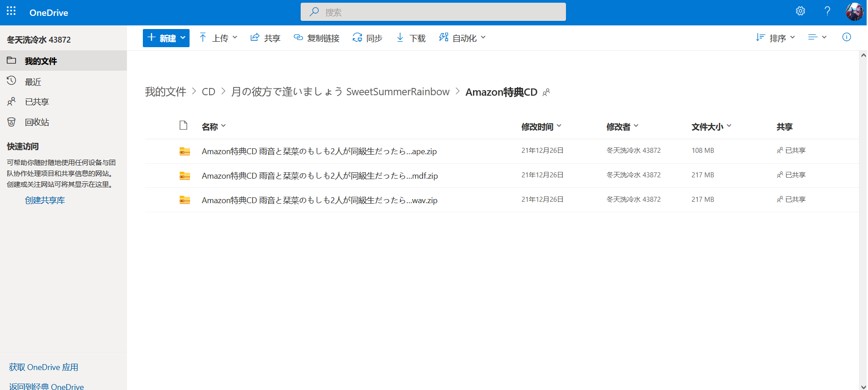Open the details pane info icon
This screenshot has width=868, height=390.
(x=846, y=38)
